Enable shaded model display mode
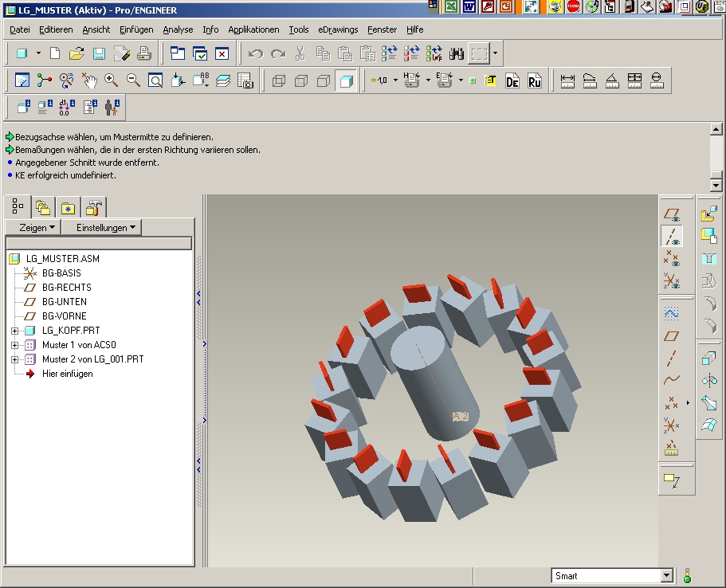This screenshot has height=588, width=726. (x=346, y=80)
